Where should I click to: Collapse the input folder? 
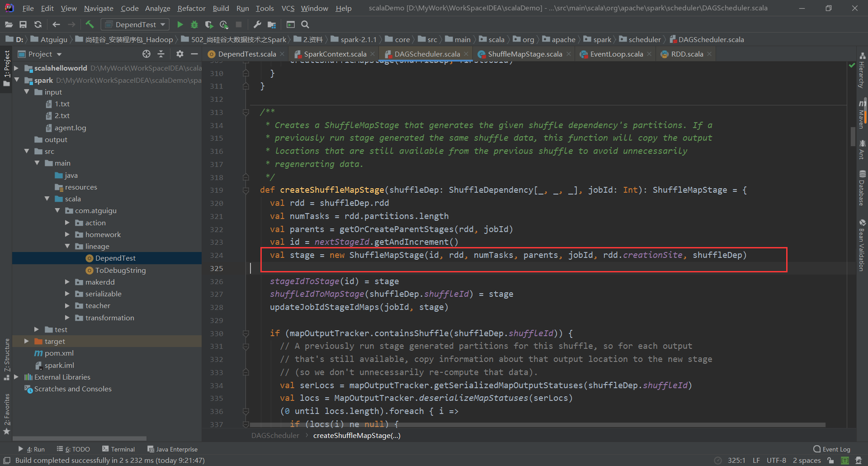click(27, 92)
